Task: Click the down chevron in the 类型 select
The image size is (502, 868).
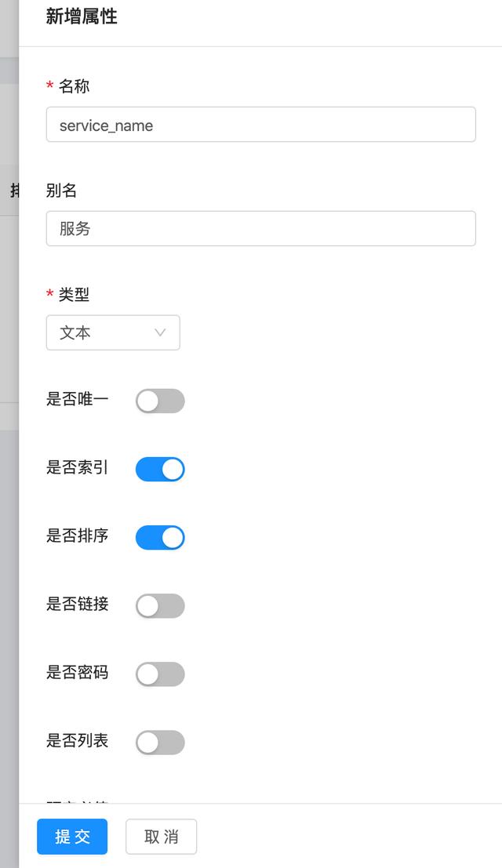Action: click(x=160, y=332)
